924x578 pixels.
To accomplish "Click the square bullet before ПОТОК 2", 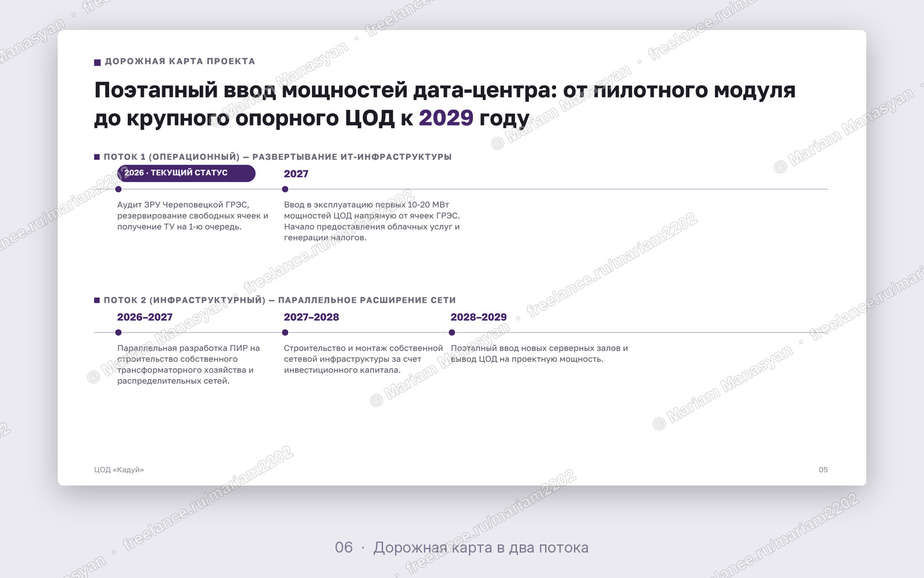I will [x=97, y=300].
